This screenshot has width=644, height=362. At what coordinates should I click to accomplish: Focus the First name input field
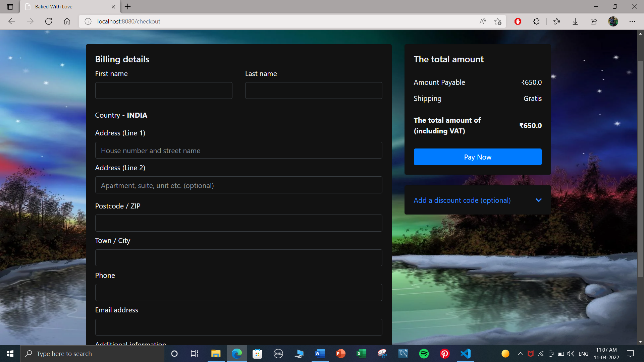(x=164, y=90)
